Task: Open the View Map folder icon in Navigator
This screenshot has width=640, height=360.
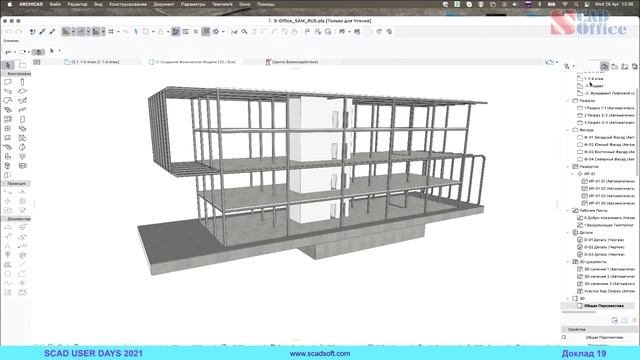Action: click(615, 66)
